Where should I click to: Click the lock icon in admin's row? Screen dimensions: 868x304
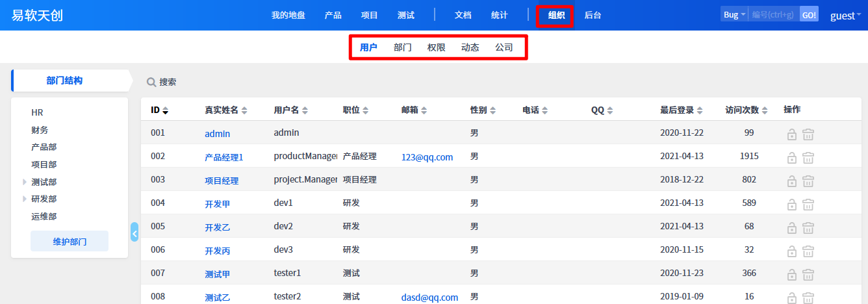click(x=791, y=134)
